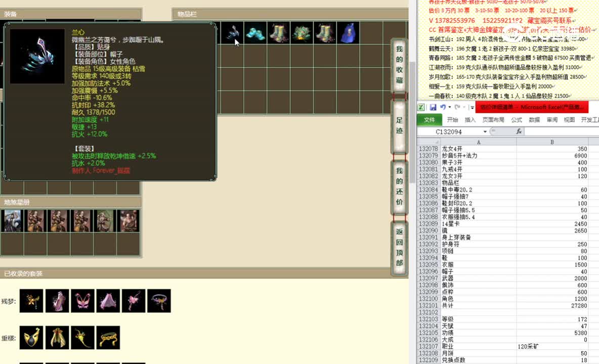Select the cyan shoes item in 物品栏
The width and height of the screenshot is (599, 364).
coord(255,33)
